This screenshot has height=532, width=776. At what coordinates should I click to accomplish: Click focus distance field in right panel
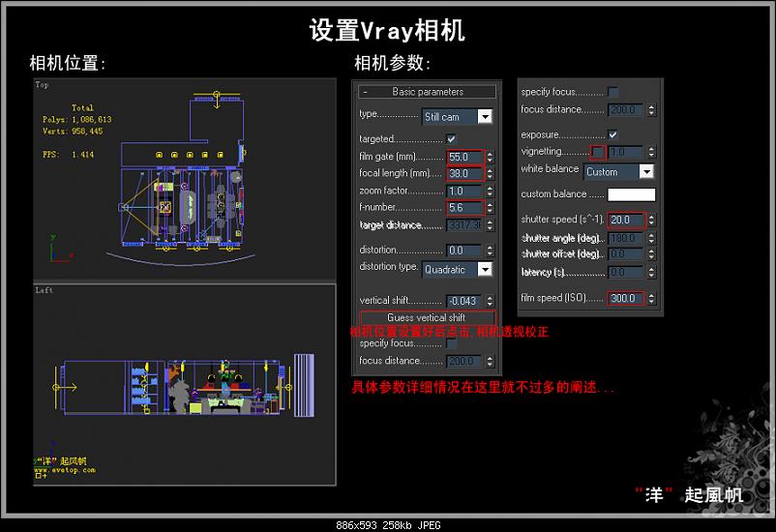[626, 110]
